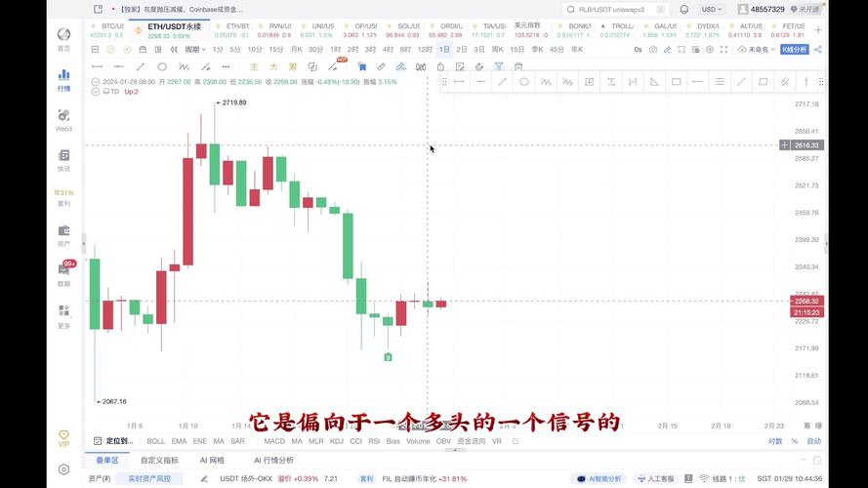Open the 快讯 news sidebar icon
868x488 pixels.
click(x=63, y=160)
